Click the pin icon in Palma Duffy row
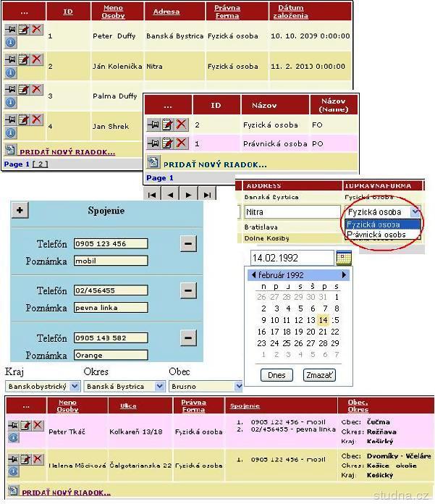This screenshot has height=504, width=435. [11, 89]
